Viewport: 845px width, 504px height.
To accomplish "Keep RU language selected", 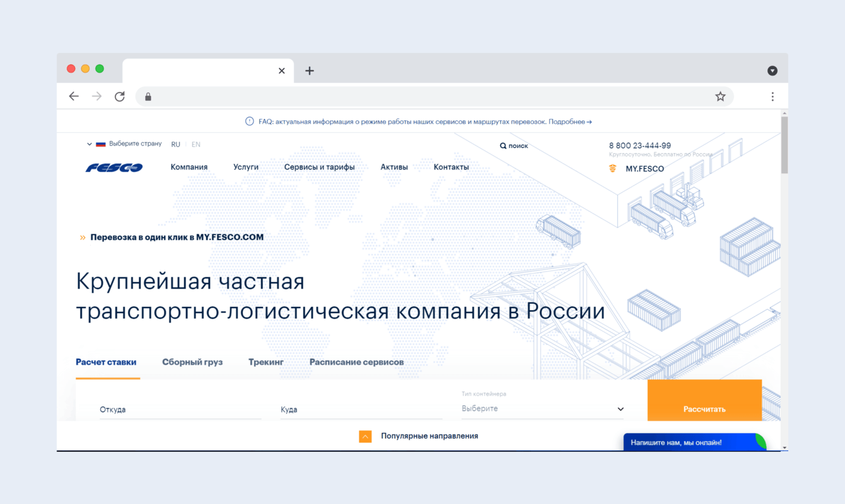I will [x=176, y=144].
